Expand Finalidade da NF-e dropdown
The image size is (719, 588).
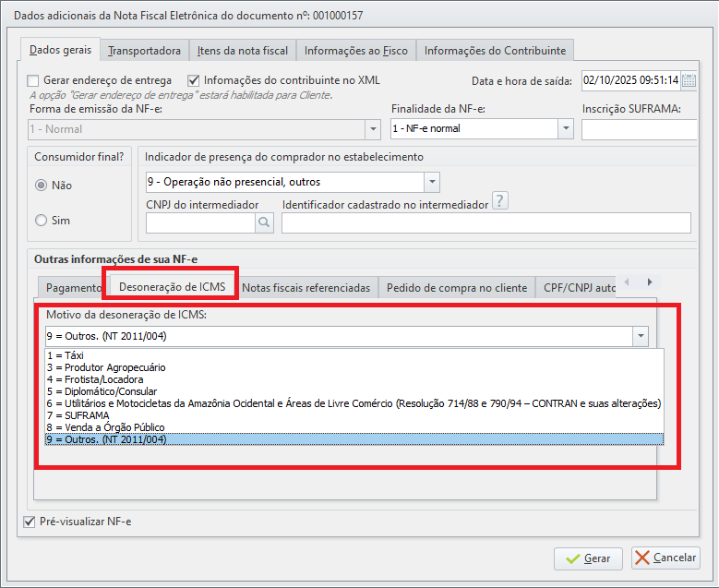[x=566, y=129]
